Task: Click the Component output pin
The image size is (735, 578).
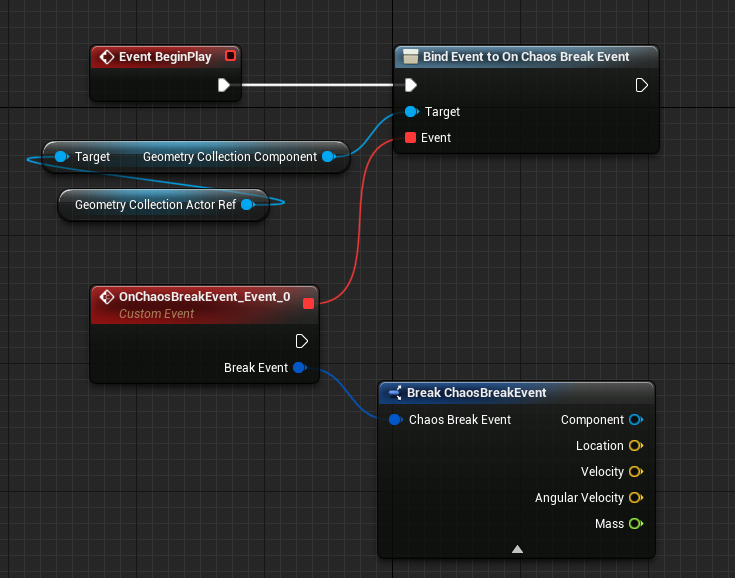Action: 635,420
